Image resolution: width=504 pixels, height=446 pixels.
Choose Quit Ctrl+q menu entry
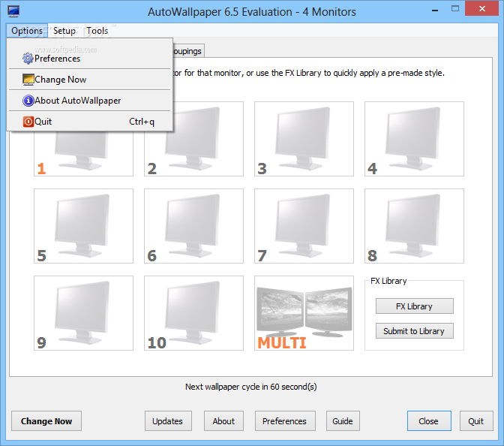pyautogui.click(x=90, y=122)
